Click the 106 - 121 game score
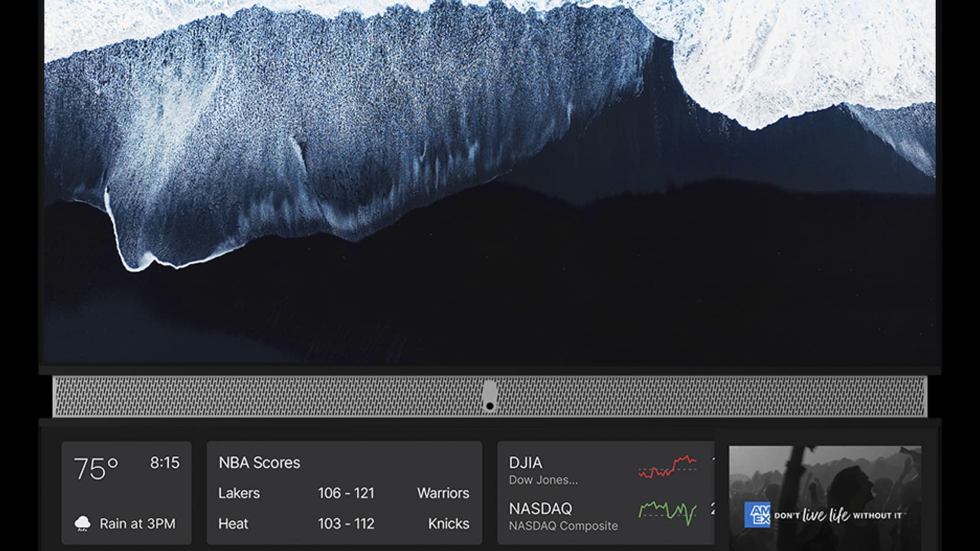The image size is (980, 551). (x=345, y=493)
